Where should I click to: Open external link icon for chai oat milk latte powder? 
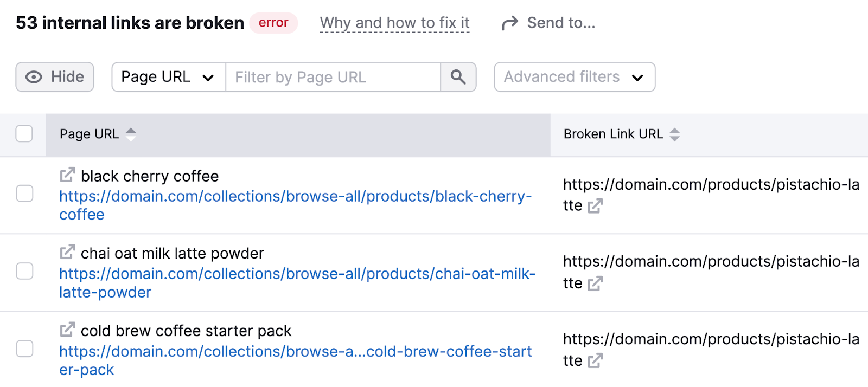(67, 251)
